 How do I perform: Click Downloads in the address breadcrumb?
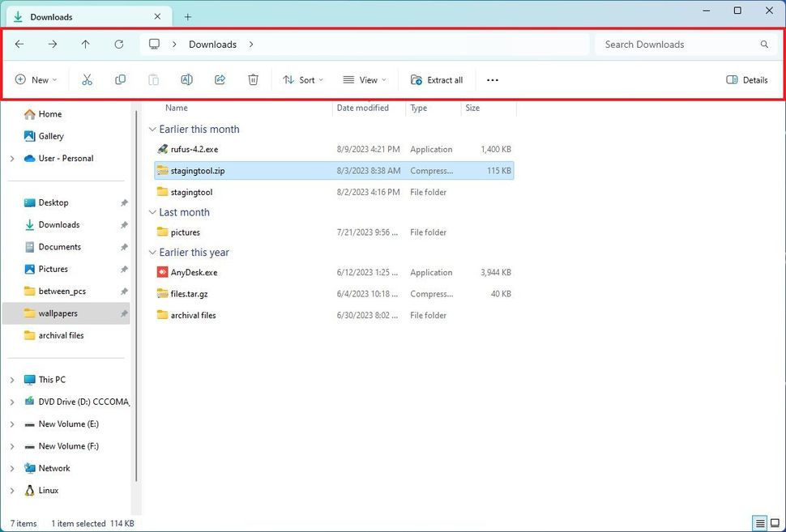(x=212, y=44)
